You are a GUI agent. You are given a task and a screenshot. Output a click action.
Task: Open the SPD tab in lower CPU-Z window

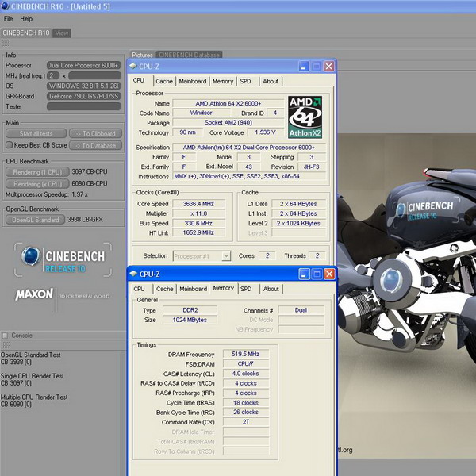(246, 289)
